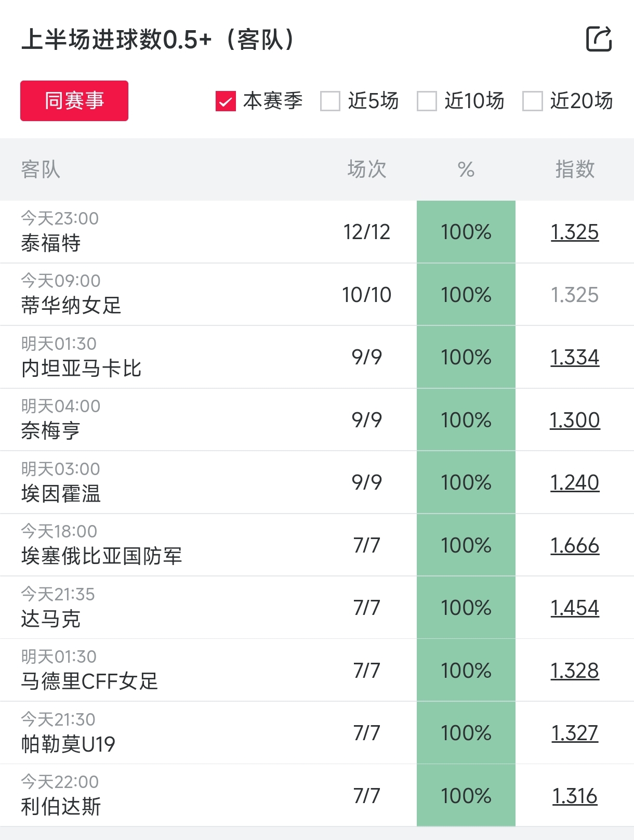
Task: Open the 1.316 odds for 利伯达斯
Action: point(575,796)
